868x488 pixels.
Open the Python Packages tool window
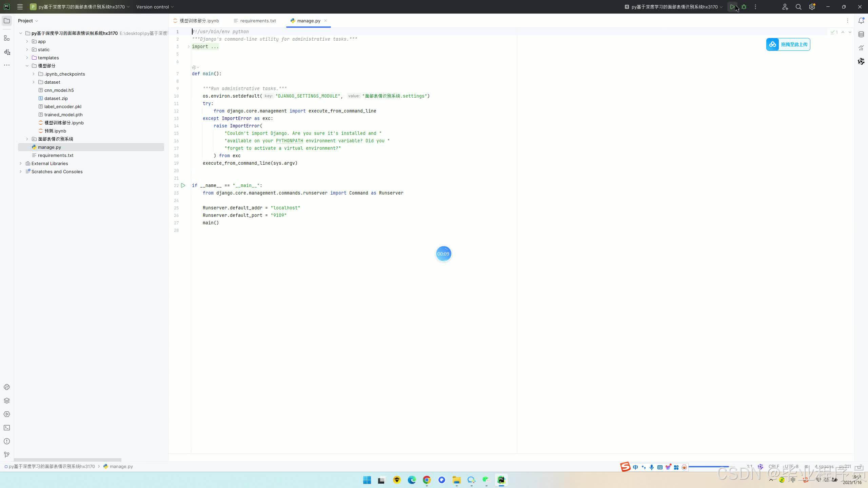coord(7,401)
